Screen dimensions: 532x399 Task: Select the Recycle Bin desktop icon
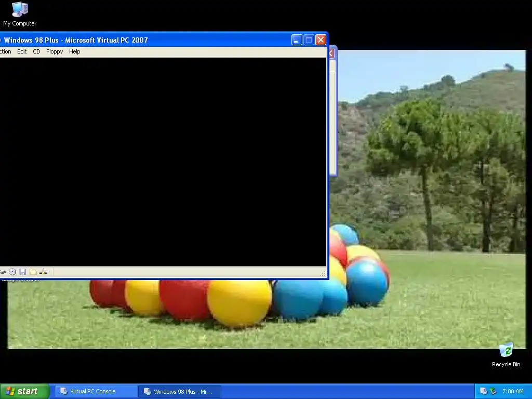[506, 355]
